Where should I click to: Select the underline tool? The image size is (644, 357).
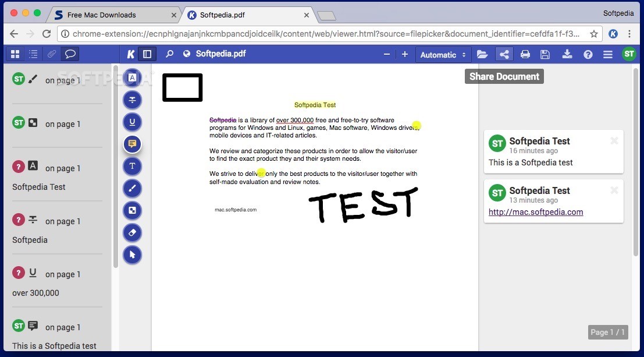coord(132,122)
